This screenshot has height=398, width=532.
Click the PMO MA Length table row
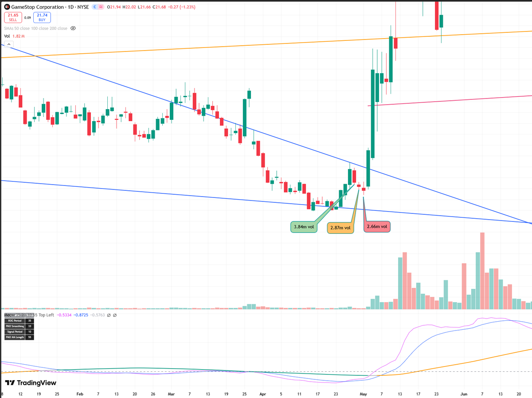[x=18, y=337]
